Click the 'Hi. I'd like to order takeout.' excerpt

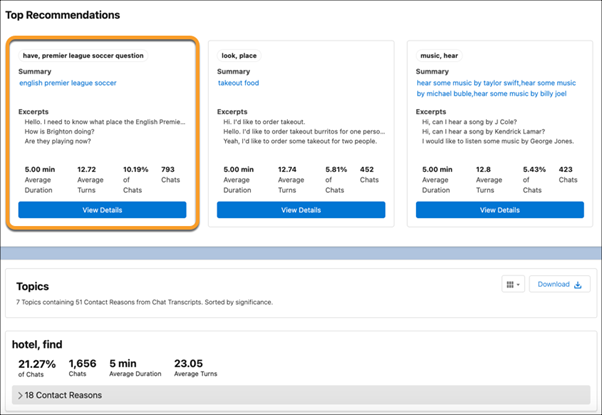[x=264, y=122]
